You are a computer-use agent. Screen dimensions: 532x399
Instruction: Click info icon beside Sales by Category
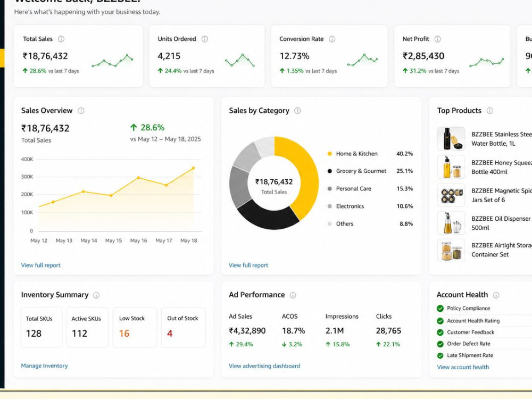click(297, 111)
